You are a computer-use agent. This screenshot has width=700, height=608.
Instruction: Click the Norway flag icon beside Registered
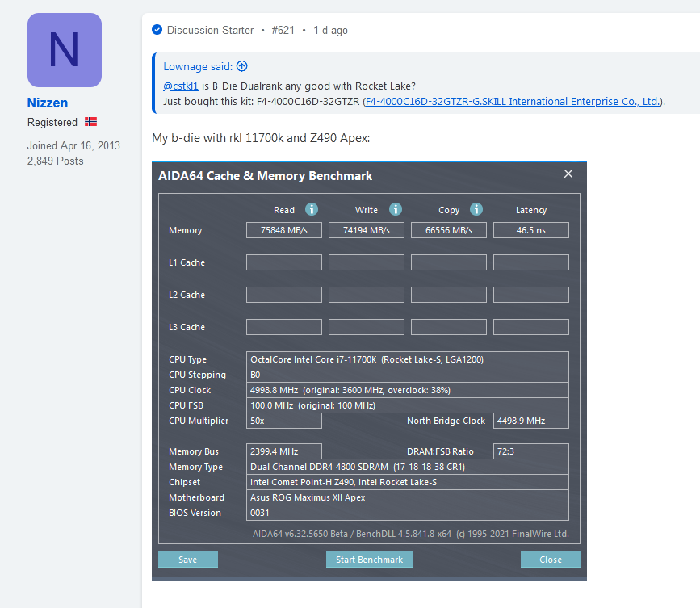pyautogui.click(x=90, y=121)
